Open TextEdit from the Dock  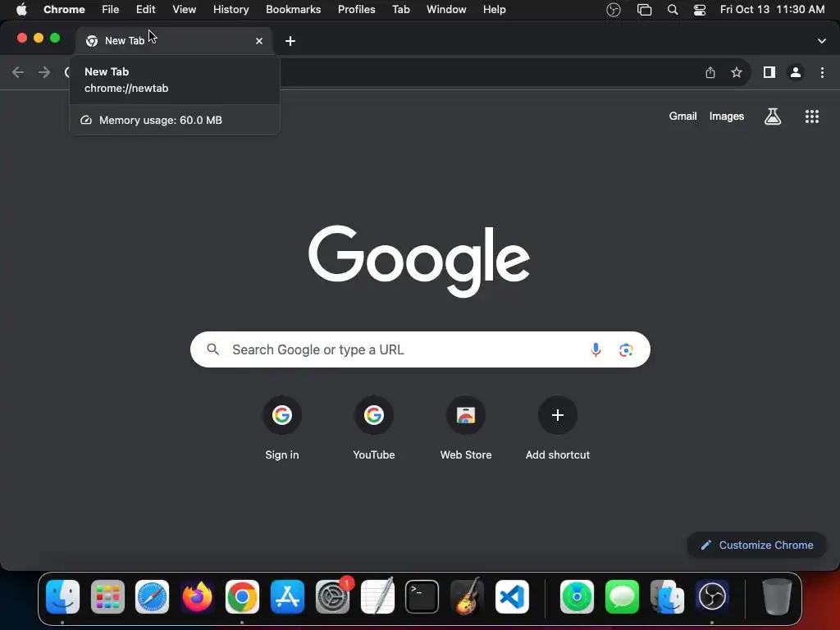[377, 597]
